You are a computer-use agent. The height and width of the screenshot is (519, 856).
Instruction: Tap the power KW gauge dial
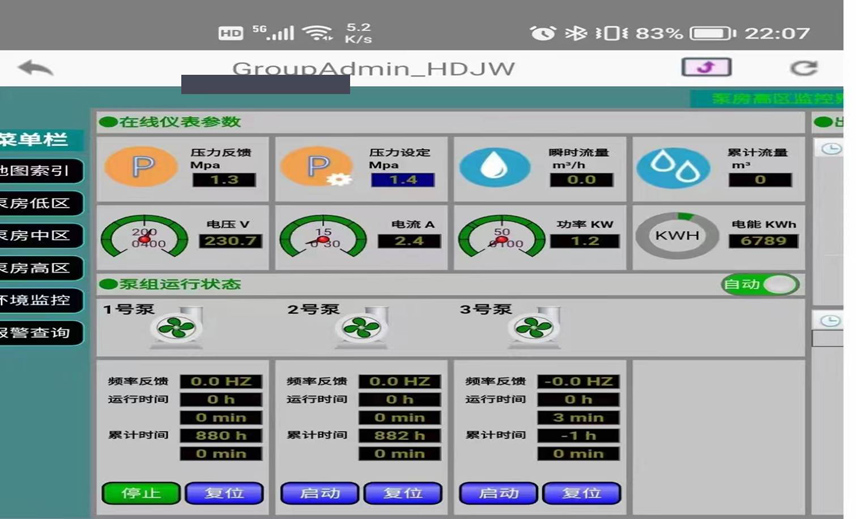[501, 237]
